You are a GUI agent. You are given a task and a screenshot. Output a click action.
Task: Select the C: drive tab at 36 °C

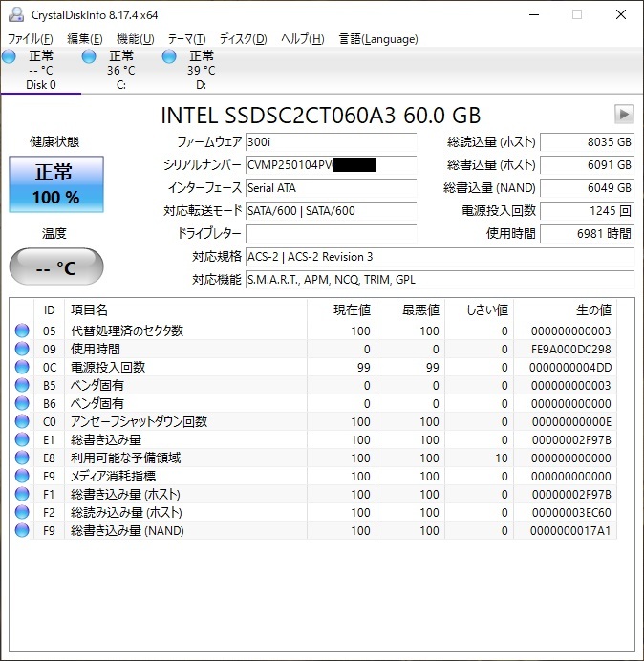(121, 71)
